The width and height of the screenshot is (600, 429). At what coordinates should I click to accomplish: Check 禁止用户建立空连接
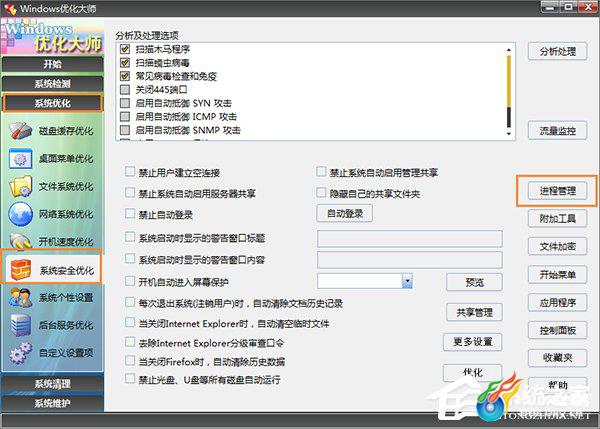click(x=130, y=171)
